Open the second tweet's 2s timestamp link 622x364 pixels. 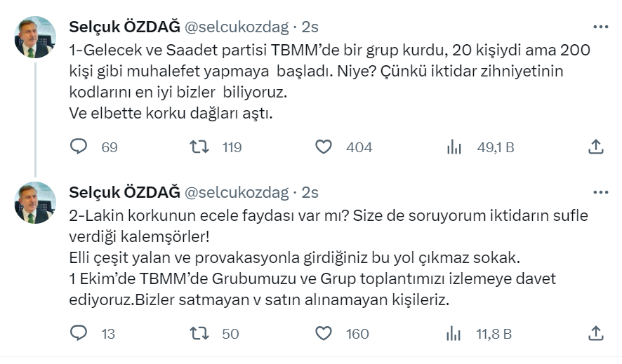(x=310, y=192)
